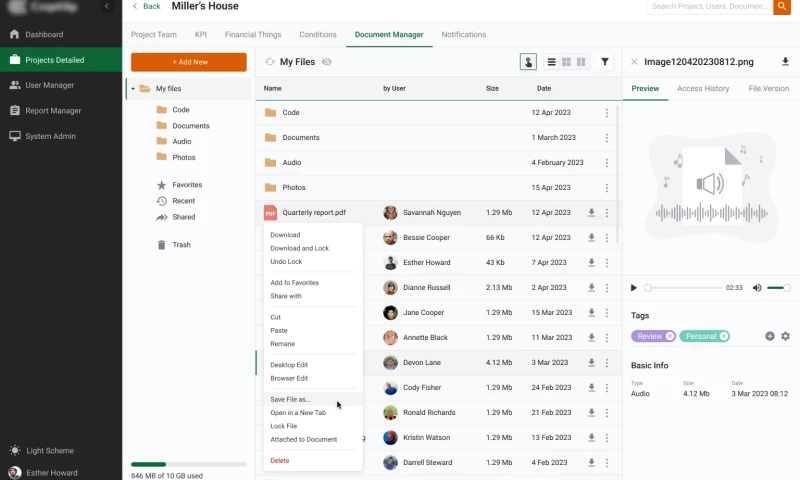Open options for the Photos folder row

click(x=607, y=188)
